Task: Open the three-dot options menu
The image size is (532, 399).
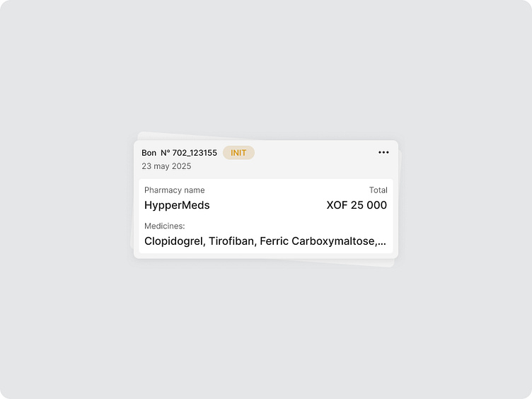Action: (x=383, y=152)
